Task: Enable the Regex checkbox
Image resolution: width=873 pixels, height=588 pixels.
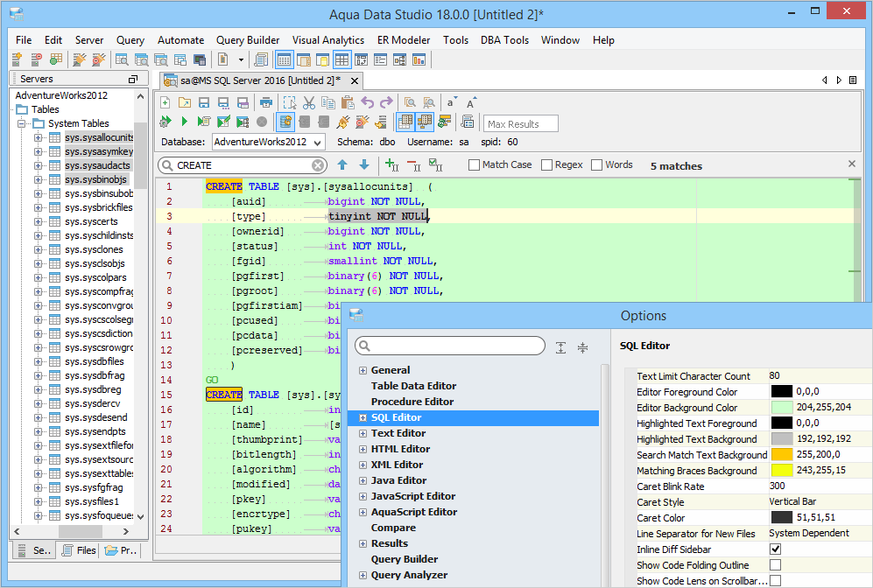Action: pyautogui.click(x=546, y=164)
